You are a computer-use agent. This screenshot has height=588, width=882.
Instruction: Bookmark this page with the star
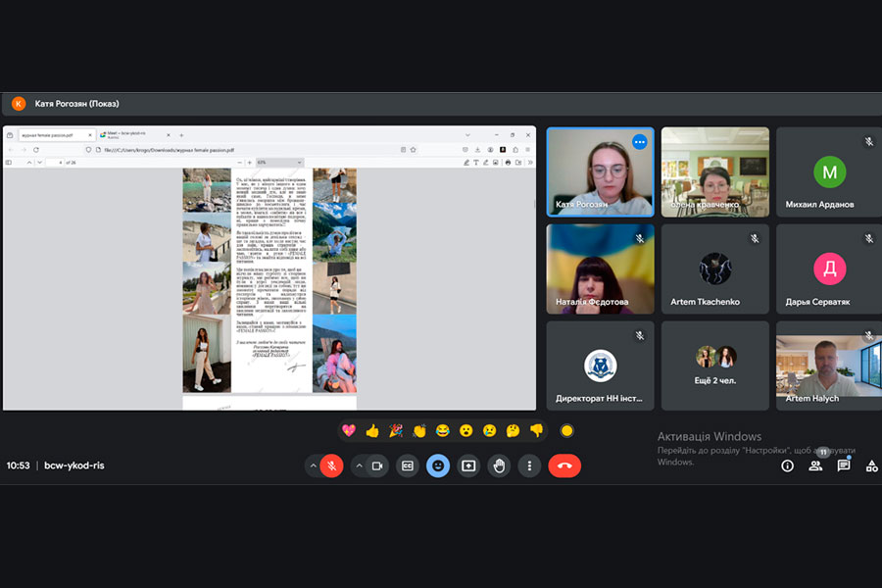point(413,150)
